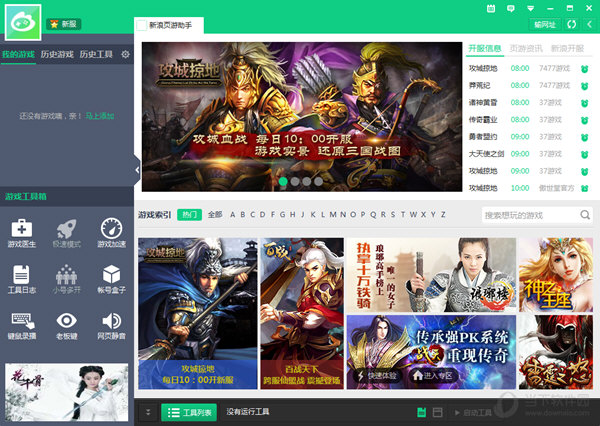Open the 工具日志 tool log
This screenshot has width=600, height=426.
(x=21, y=279)
